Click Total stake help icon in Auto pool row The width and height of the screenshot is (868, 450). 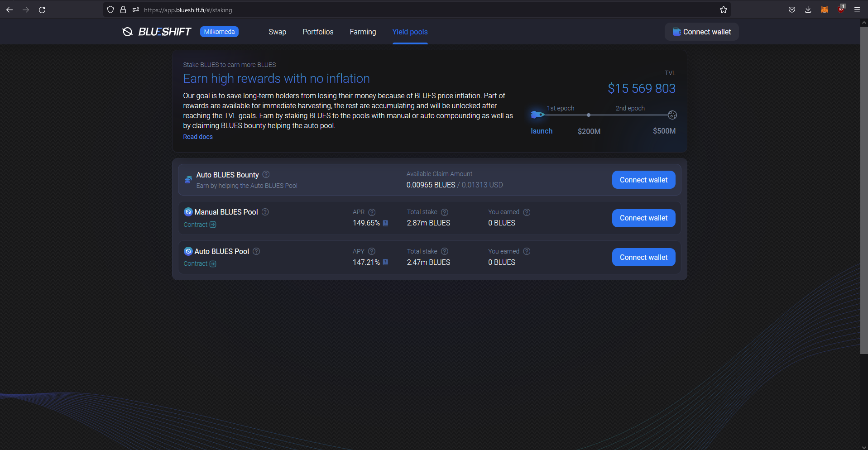(445, 251)
